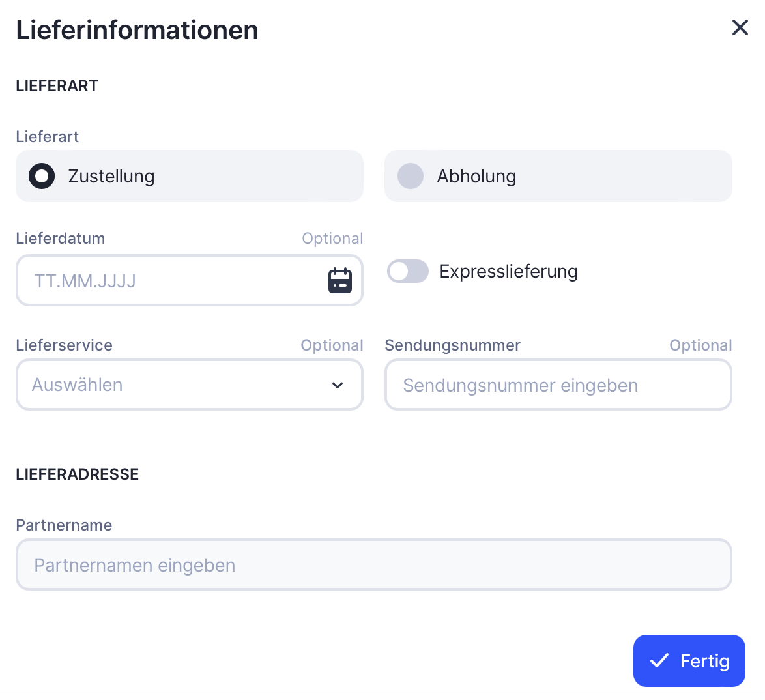
Task: Click the Abholung label text
Action: pyautogui.click(x=476, y=176)
